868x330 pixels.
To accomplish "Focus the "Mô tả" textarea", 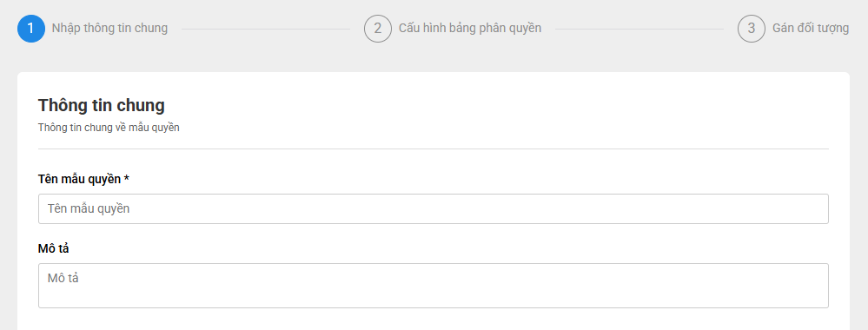I will click(434, 286).
